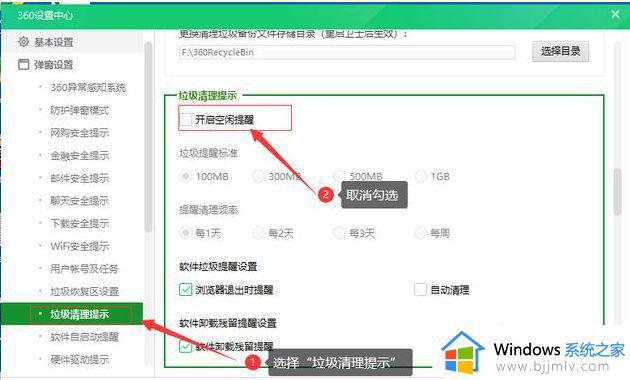The image size is (630, 380).
Task: Select 网购安全提示 in sidebar
Action: (x=79, y=133)
